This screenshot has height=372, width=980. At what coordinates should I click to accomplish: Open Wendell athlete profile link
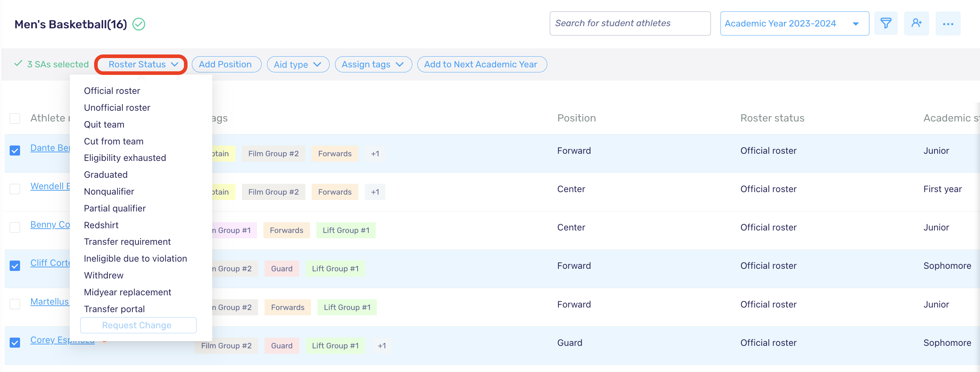coord(50,186)
